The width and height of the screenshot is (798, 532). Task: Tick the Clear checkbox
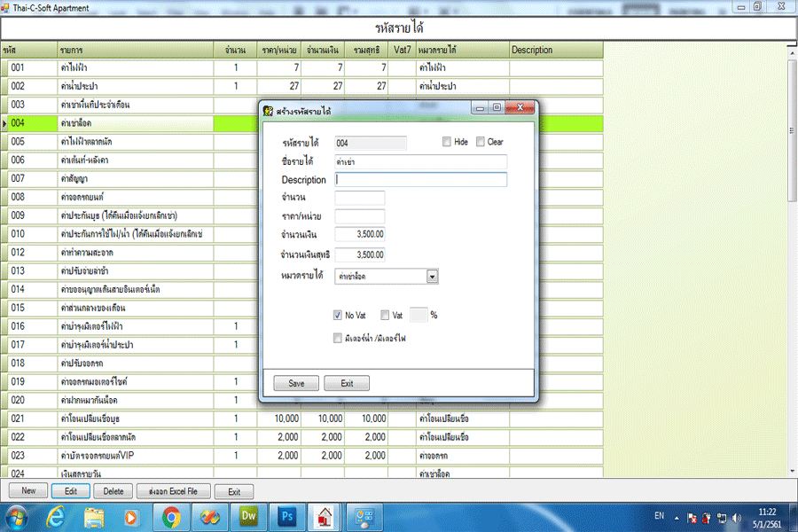tap(481, 142)
